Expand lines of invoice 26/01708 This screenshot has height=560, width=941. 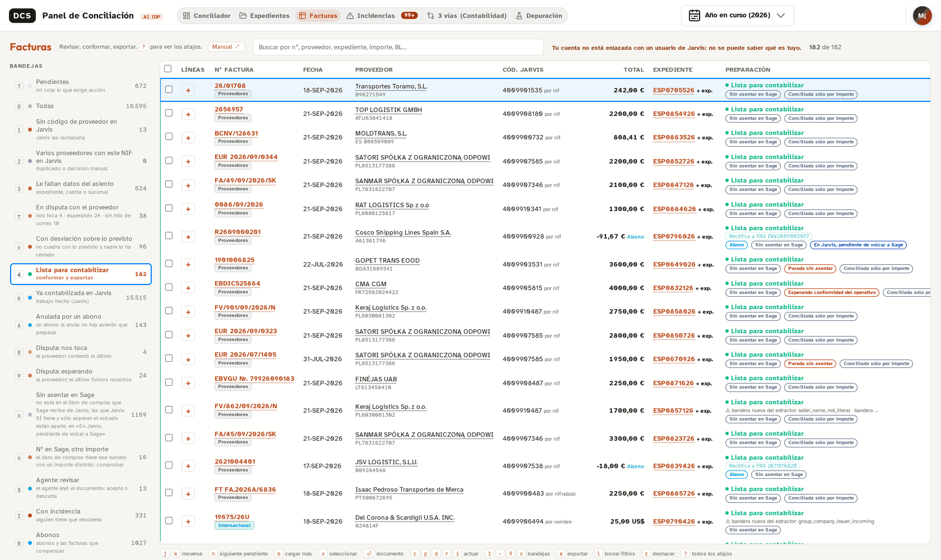[188, 90]
